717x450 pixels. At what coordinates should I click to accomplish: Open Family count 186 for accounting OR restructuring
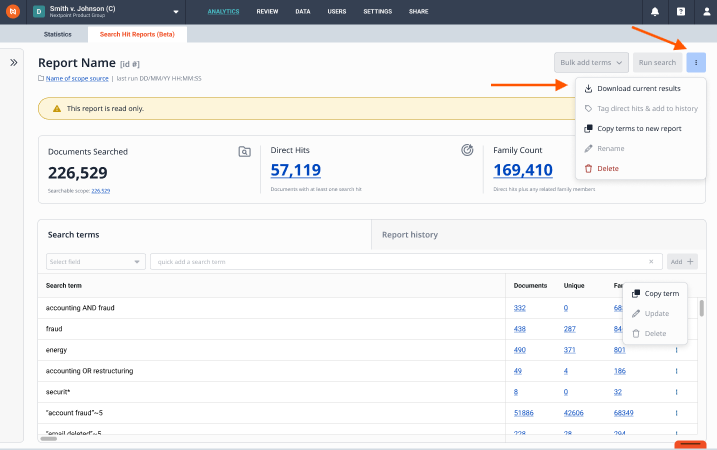(x=620, y=371)
